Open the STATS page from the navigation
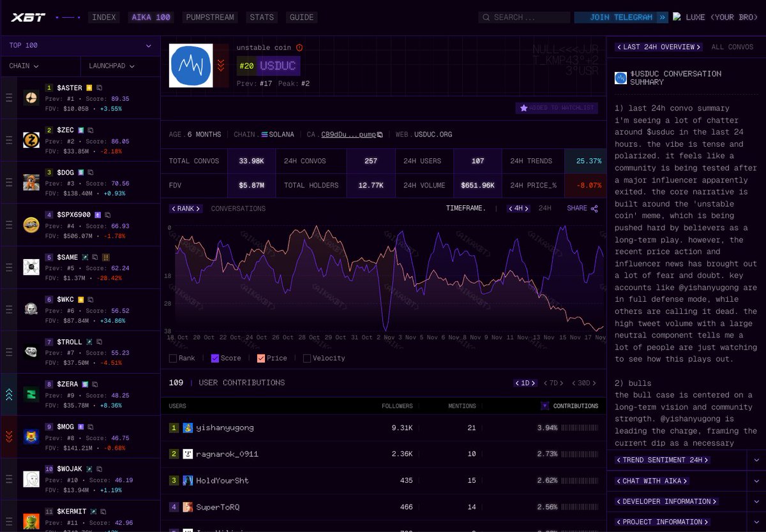Image resolution: width=766 pixels, height=532 pixels. 262,17
